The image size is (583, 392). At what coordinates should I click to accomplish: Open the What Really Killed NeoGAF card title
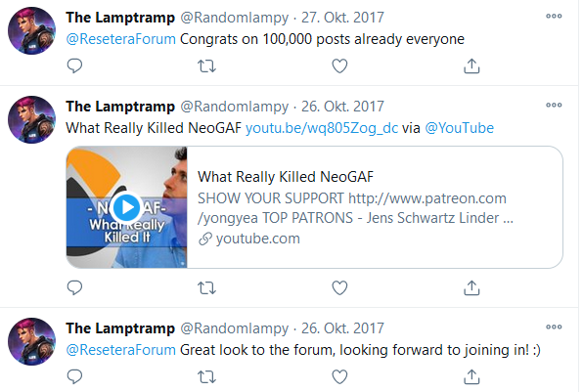tap(286, 177)
